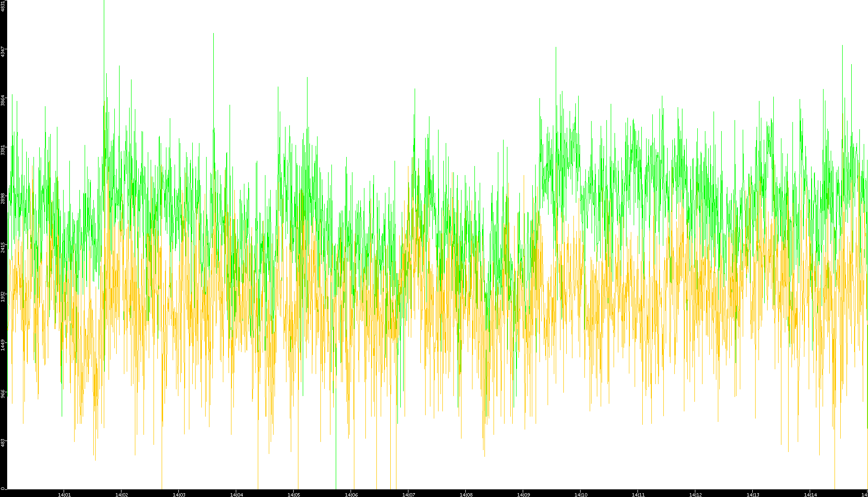Select the 14:14 time label

click(810, 494)
